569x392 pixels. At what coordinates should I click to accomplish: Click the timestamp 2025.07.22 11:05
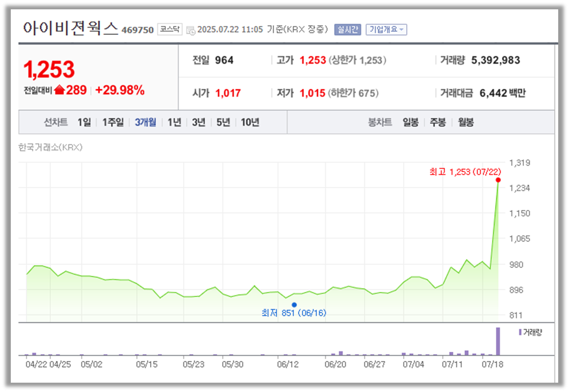click(230, 29)
